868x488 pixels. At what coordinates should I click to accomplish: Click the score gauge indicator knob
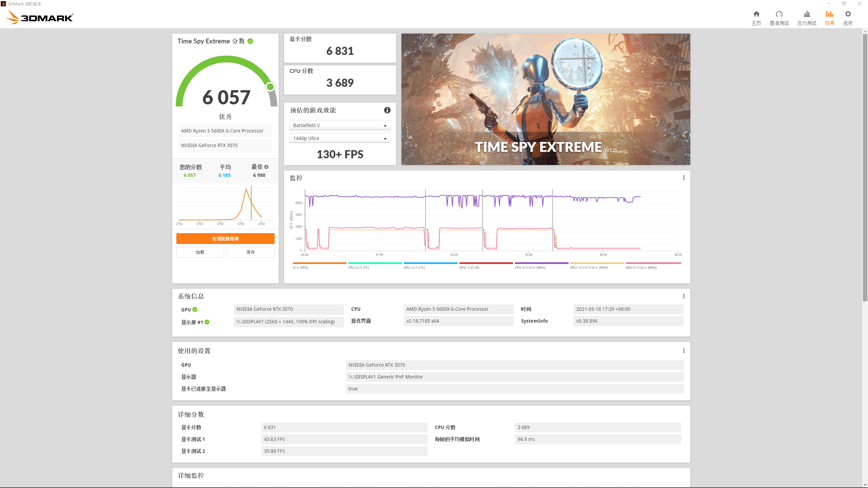[x=270, y=87]
